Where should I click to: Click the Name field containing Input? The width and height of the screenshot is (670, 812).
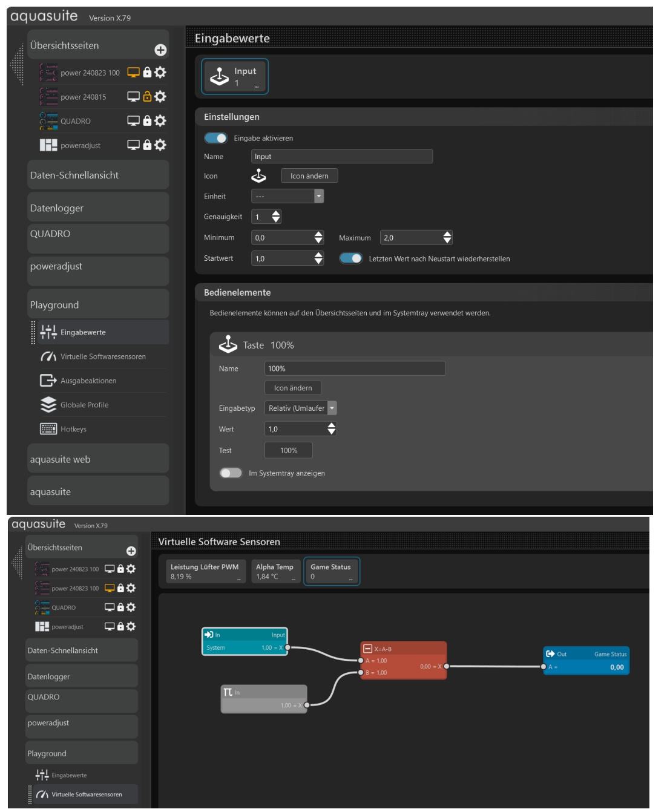click(x=342, y=156)
